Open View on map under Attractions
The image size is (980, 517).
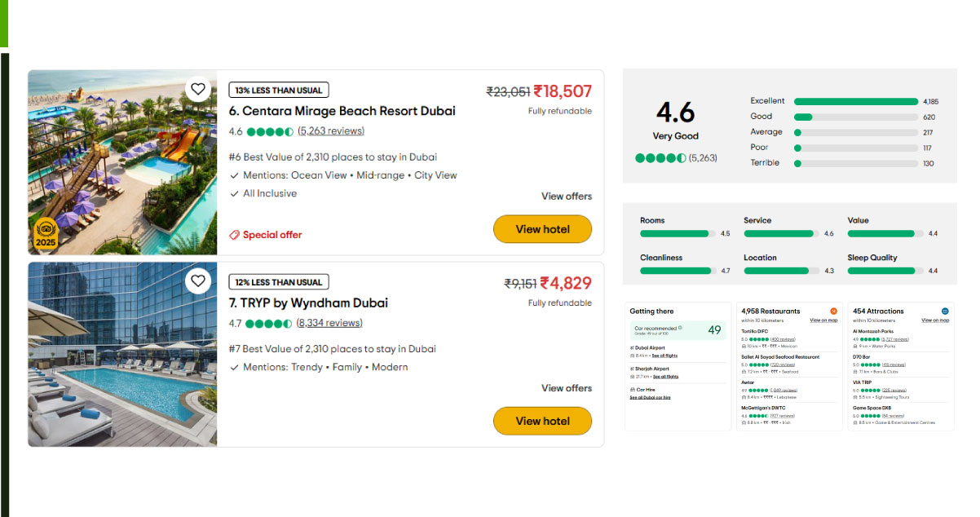tap(935, 320)
